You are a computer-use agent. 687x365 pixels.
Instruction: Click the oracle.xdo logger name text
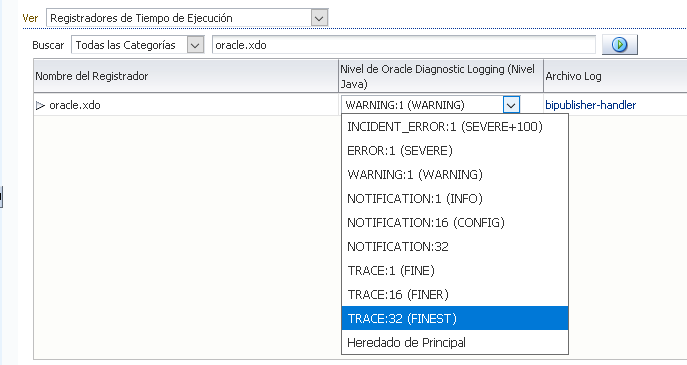(75, 105)
